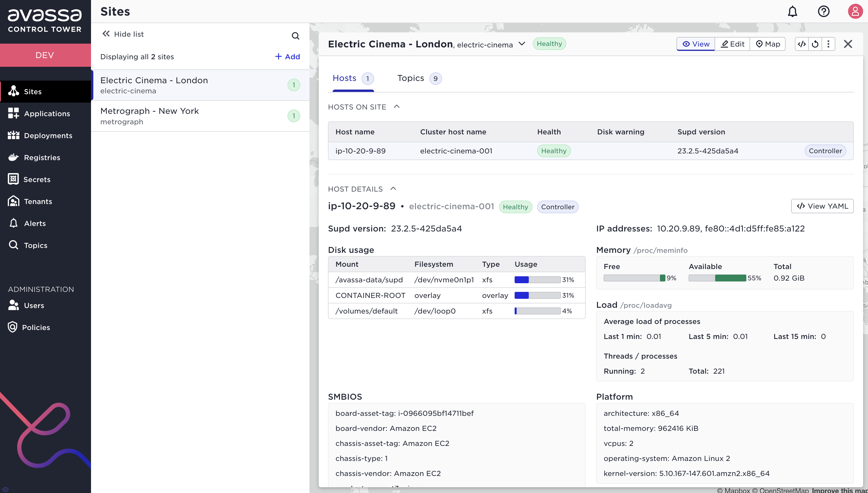This screenshot has width=868, height=493.
Task: Open the user account avatar menu
Action: [x=855, y=12]
